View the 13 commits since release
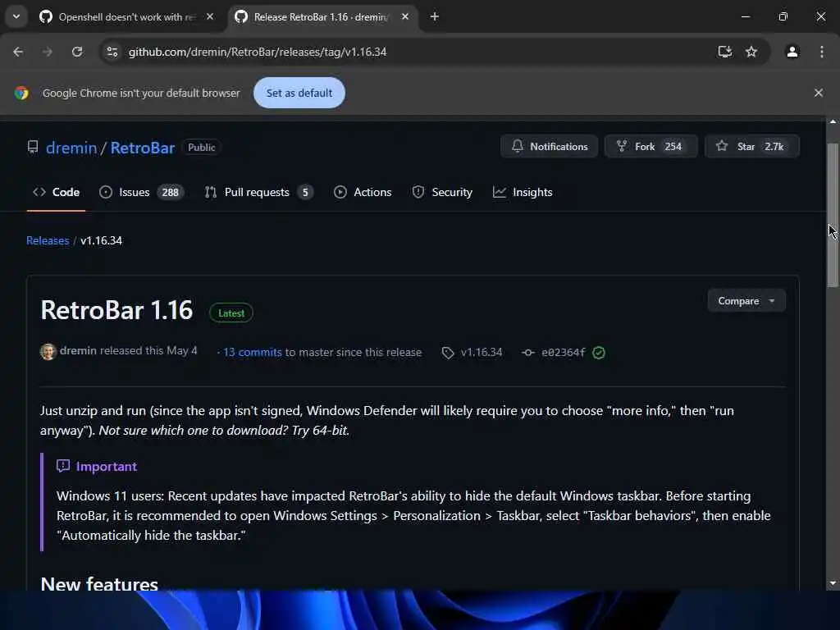Viewport: 840px width, 630px height. coord(253,353)
